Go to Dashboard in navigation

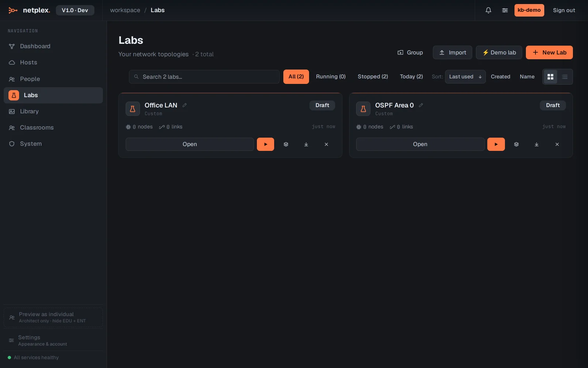coord(53,46)
